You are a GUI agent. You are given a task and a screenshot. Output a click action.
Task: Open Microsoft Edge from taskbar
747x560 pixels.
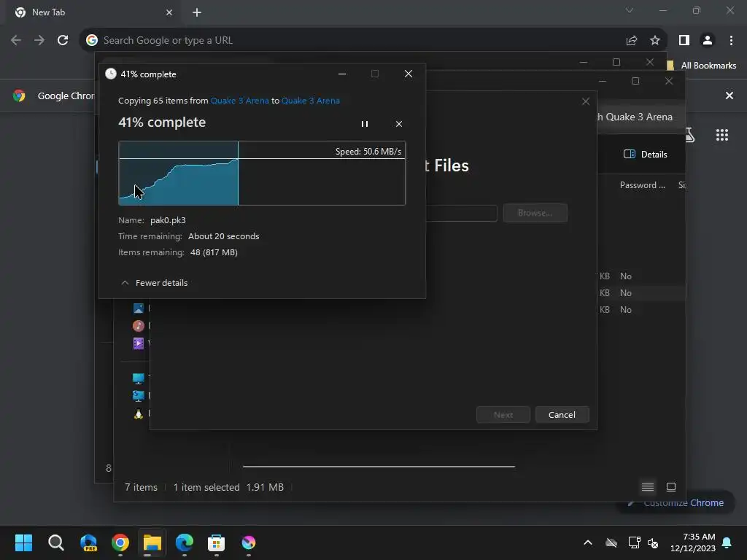[x=185, y=542]
